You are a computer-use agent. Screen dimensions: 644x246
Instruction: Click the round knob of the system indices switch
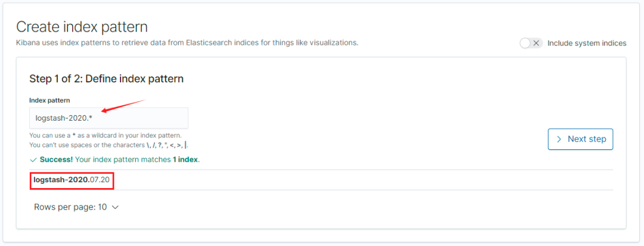pyautogui.click(x=525, y=43)
